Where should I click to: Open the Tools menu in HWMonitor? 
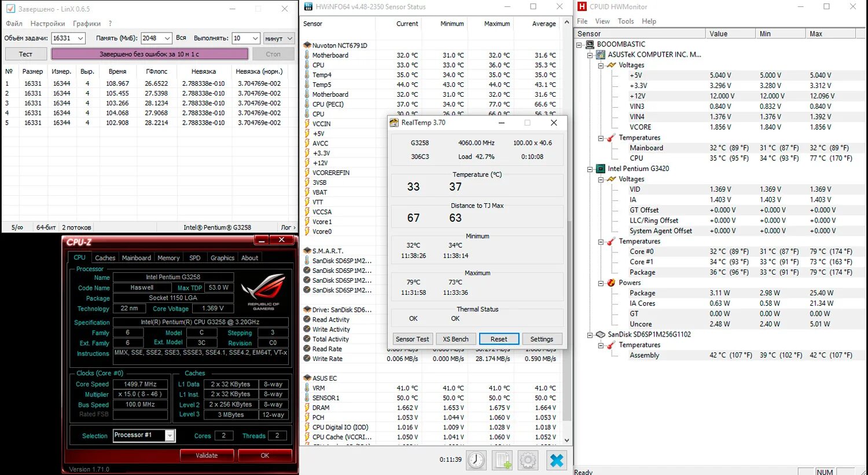[626, 21]
